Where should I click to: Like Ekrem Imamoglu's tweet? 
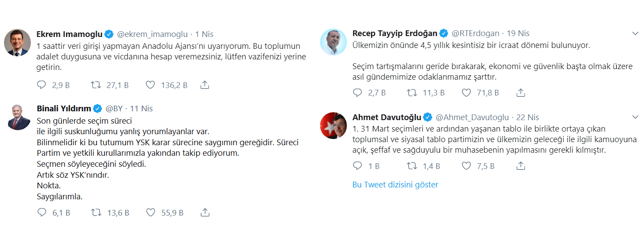[150, 85]
